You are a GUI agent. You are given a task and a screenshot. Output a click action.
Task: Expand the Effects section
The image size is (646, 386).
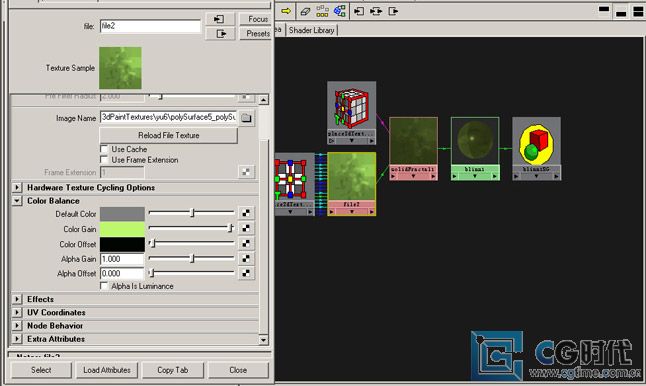[17, 299]
